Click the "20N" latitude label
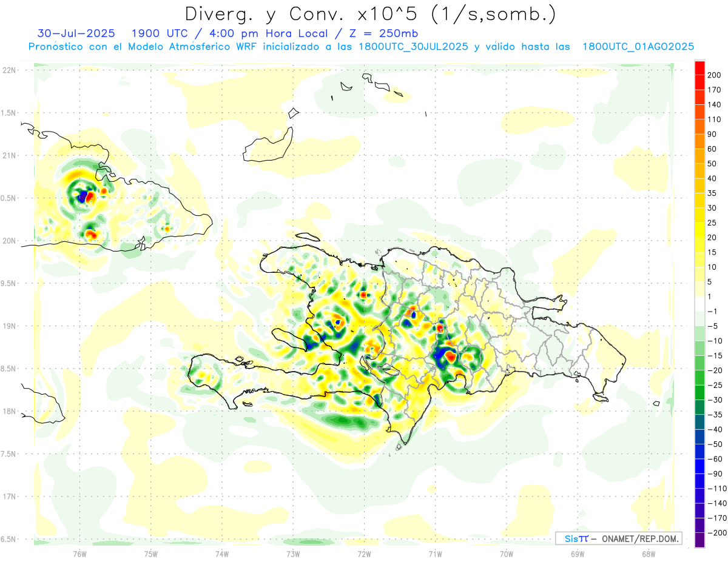Screen dimensions: 728x562 [x=8, y=241]
